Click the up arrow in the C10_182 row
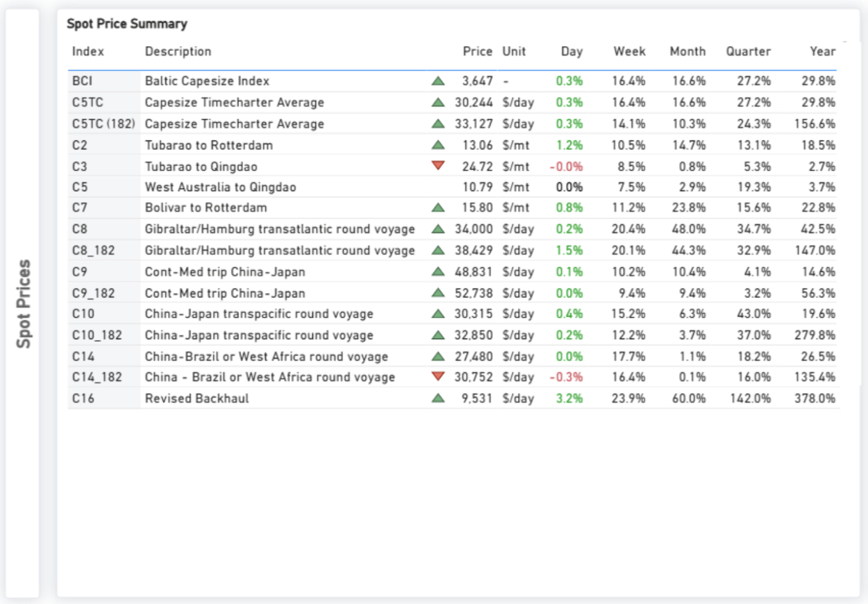Image resolution: width=868 pixels, height=604 pixels. [x=438, y=335]
